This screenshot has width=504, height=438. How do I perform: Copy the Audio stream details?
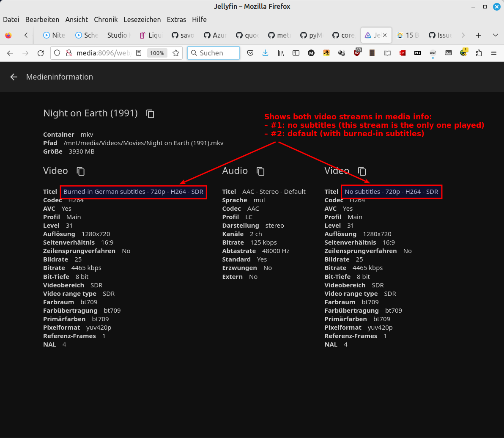260,171
